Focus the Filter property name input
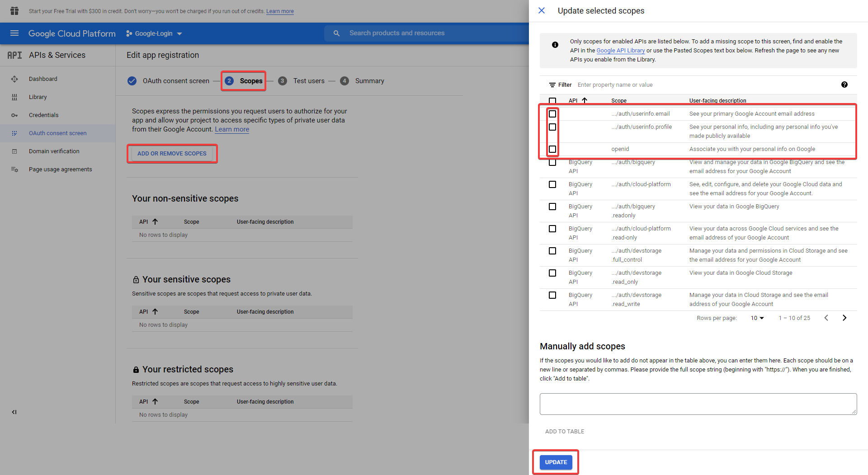868x475 pixels. [705, 85]
